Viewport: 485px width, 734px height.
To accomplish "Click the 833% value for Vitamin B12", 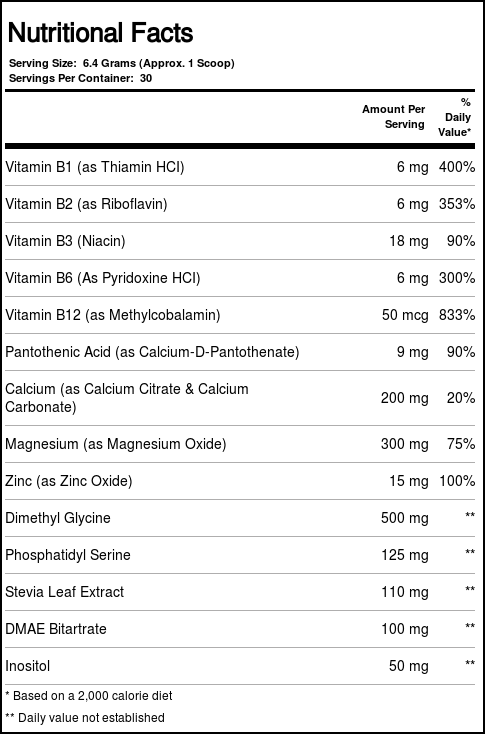I will pos(457,315).
